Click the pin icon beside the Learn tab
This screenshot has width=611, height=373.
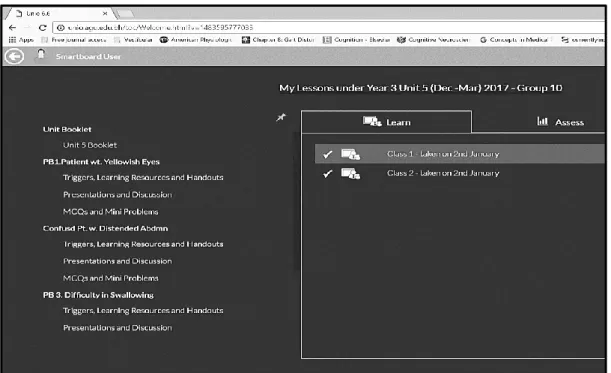click(281, 117)
